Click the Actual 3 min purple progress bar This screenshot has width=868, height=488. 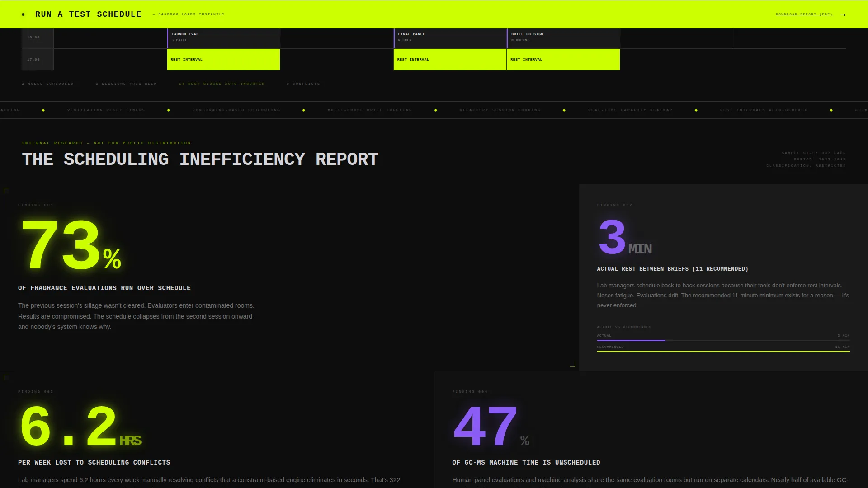631,340
